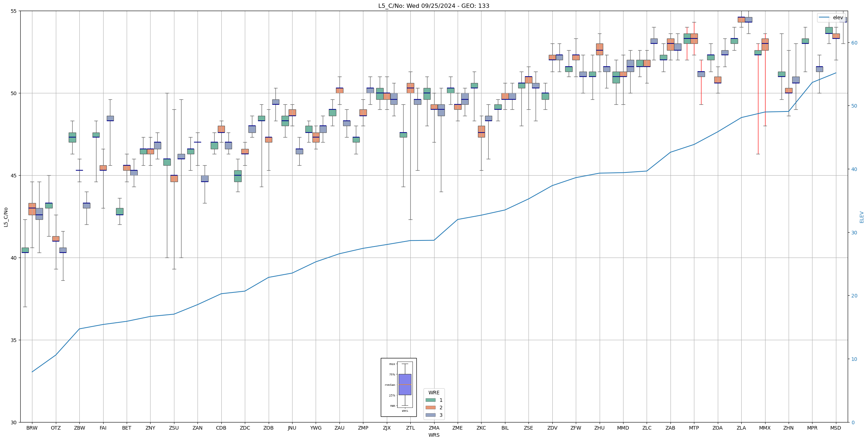Click the MMX station tick label

pos(764,428)
